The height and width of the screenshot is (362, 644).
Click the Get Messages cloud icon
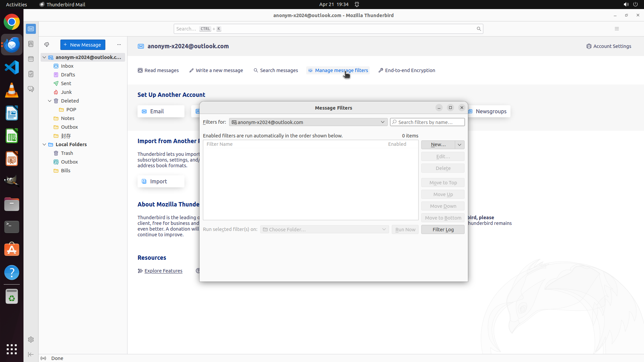tap(47, 45)
